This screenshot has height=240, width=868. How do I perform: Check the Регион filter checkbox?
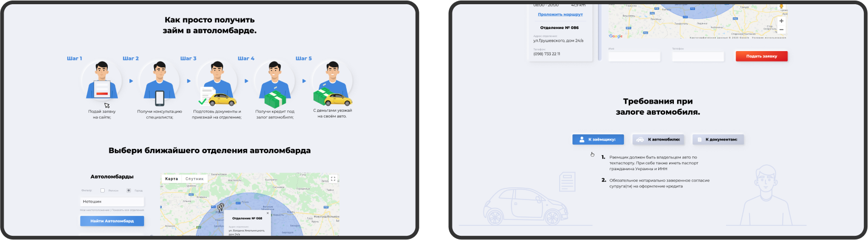click(103, 191)
